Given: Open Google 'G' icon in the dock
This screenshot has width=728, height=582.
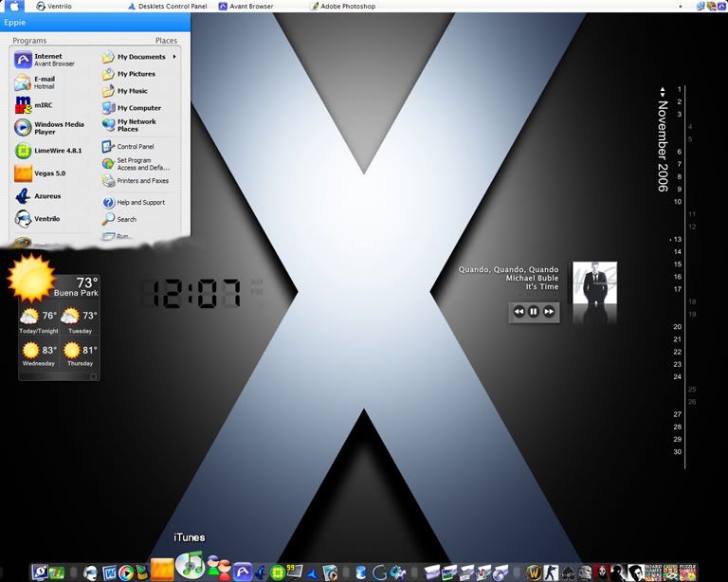Looking at the screenshot, I should coord(379,573).
